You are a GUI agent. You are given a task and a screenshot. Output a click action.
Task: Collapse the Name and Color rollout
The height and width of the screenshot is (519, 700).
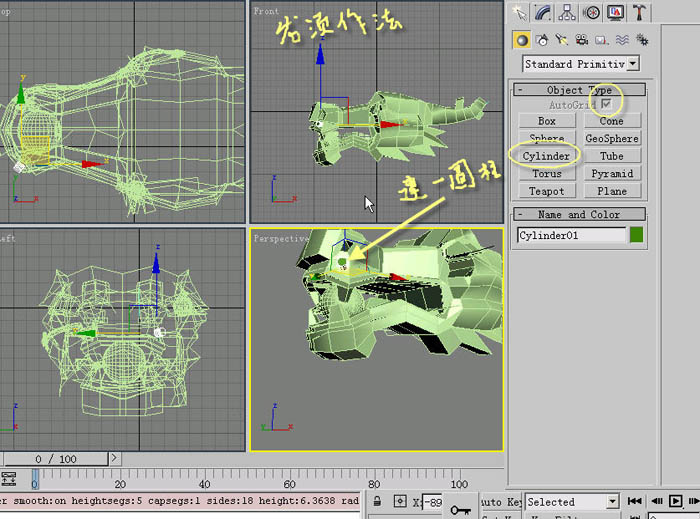click(579, 214)
